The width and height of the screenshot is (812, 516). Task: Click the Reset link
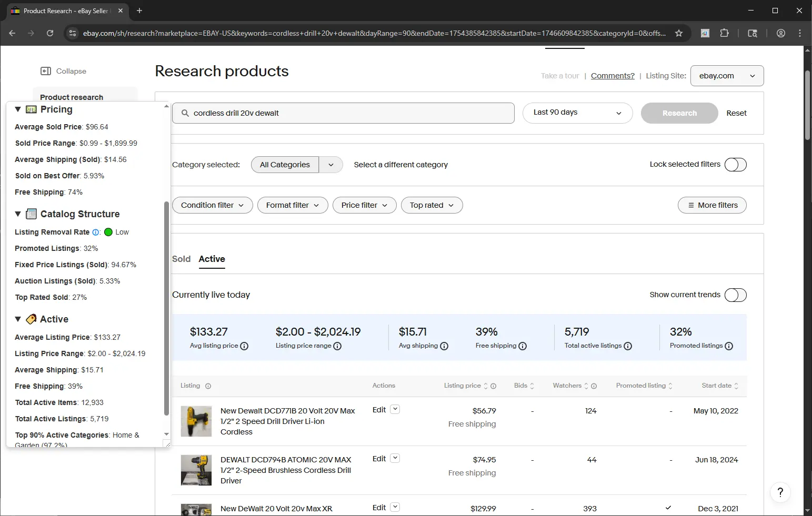(x=736, y=113)
